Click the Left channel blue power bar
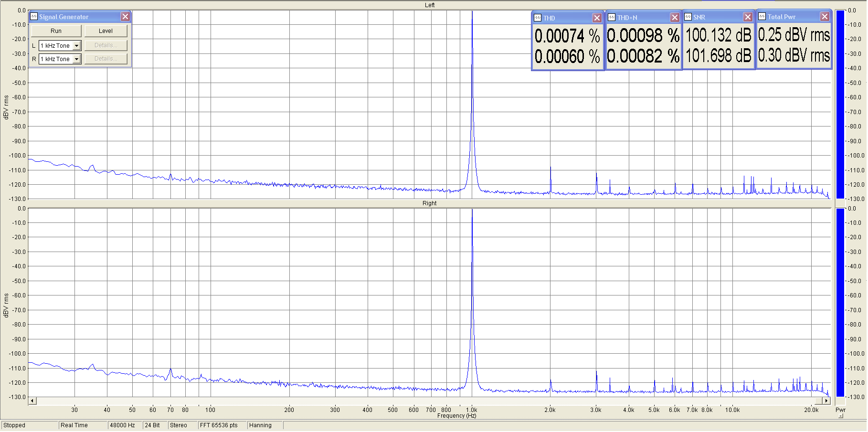868x432 pixels. (840, 105)
